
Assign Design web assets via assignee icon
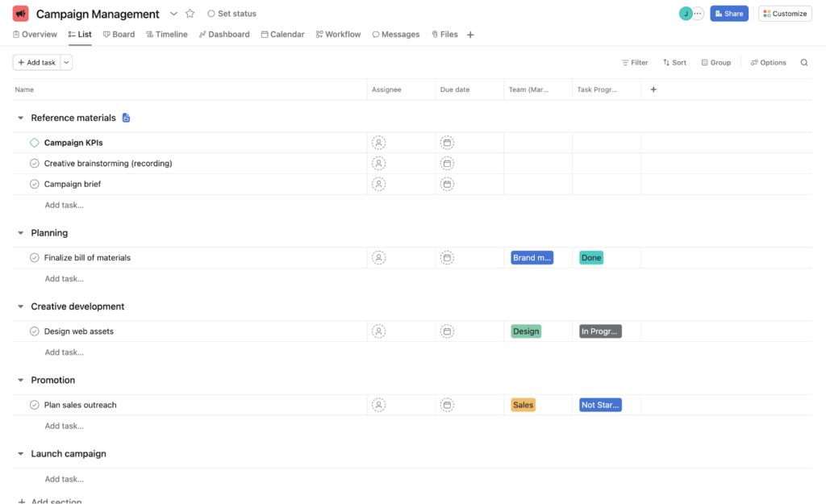378,331
